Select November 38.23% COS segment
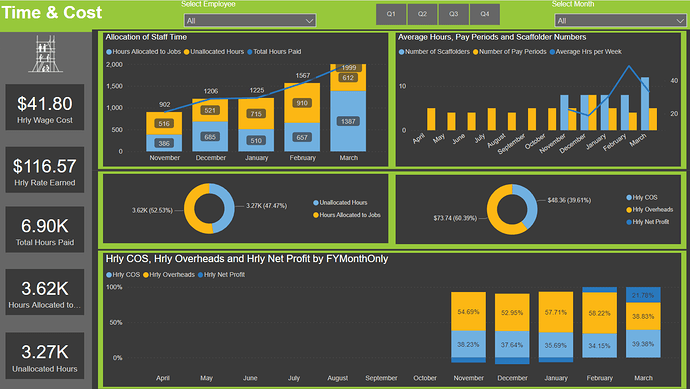This screenshot has height=389, width=690. click(468, 345)
